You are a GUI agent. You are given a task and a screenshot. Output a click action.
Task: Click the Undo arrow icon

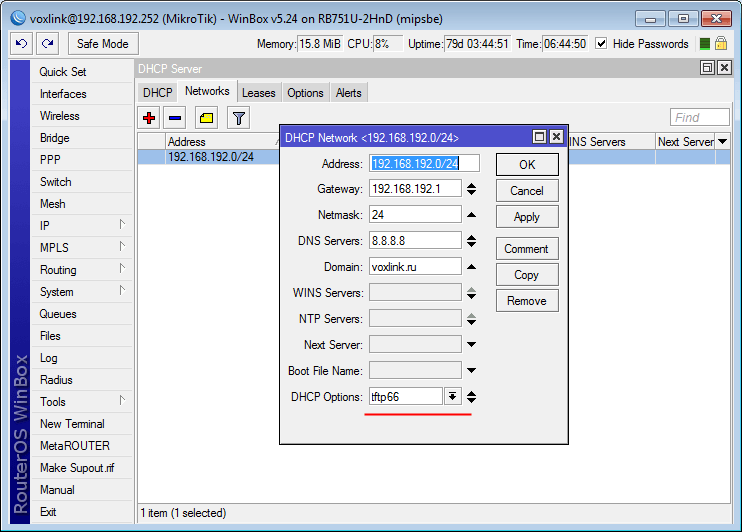(x=22, y=44)
